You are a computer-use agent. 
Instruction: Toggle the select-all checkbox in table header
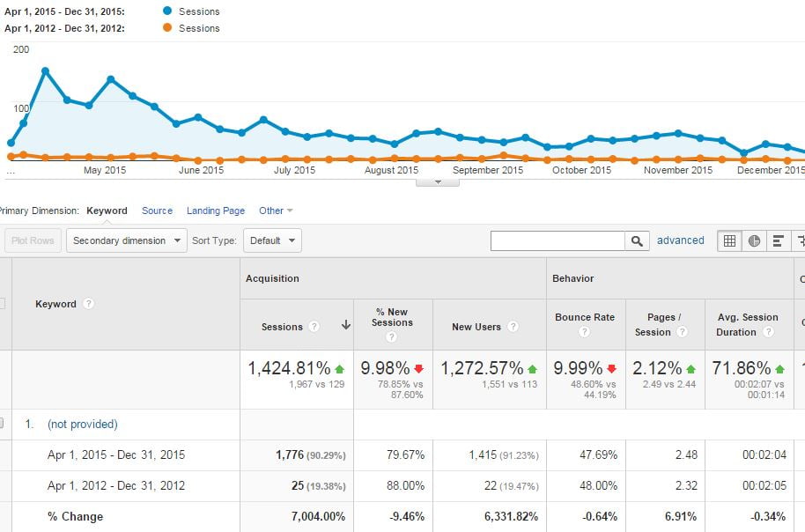click(2, 304)
